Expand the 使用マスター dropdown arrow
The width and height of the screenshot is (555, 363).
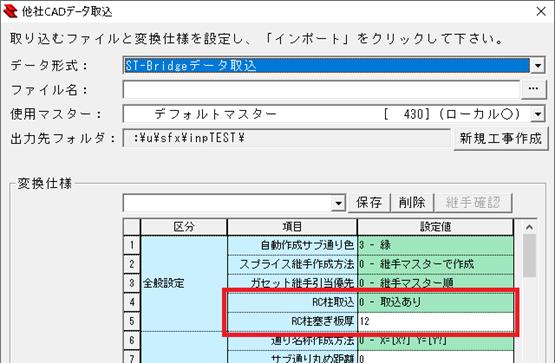[x=538, y=114]
